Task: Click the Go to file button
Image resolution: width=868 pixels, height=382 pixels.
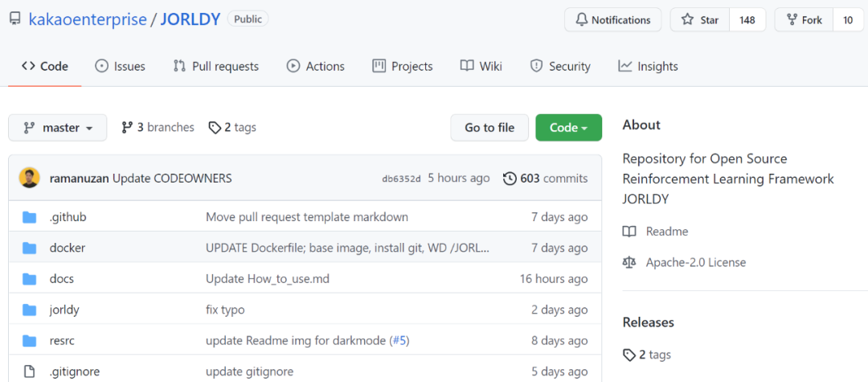Action: [x=489, y=128]
